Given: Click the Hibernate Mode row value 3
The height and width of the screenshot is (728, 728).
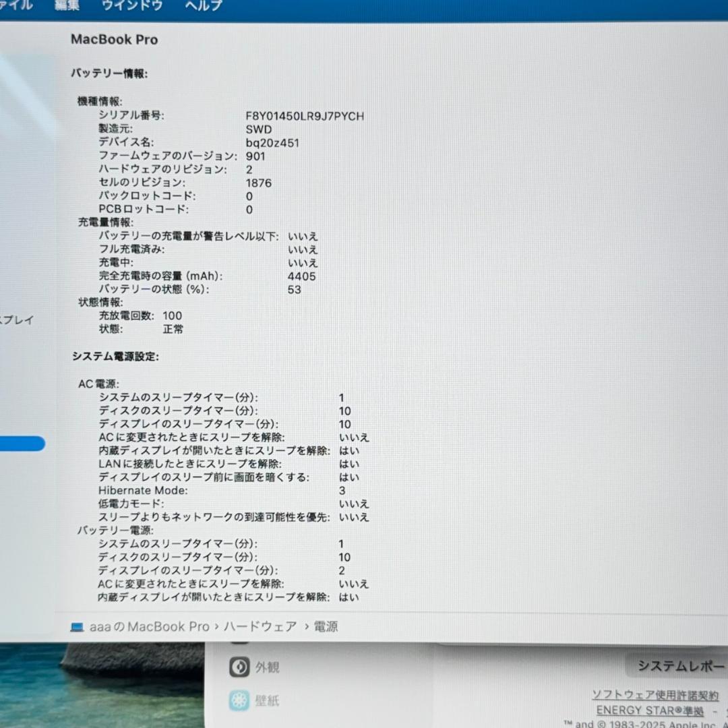Looking at the screenshot, I should (x=342, y=491).
